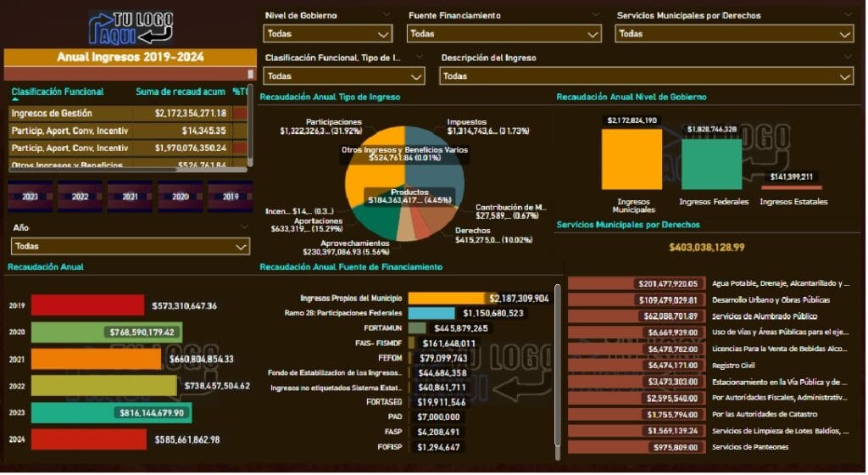
Task: Open the Año dropdown
Action: (130, 246)
